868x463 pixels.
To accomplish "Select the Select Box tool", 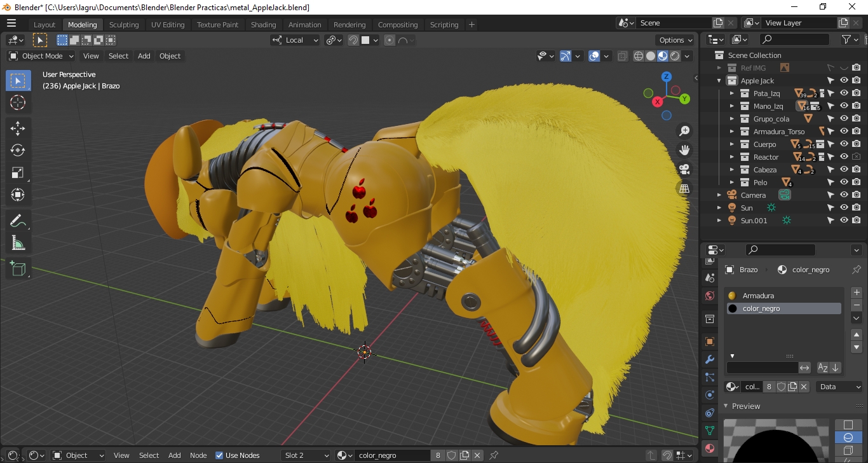I will coord(18,81).
